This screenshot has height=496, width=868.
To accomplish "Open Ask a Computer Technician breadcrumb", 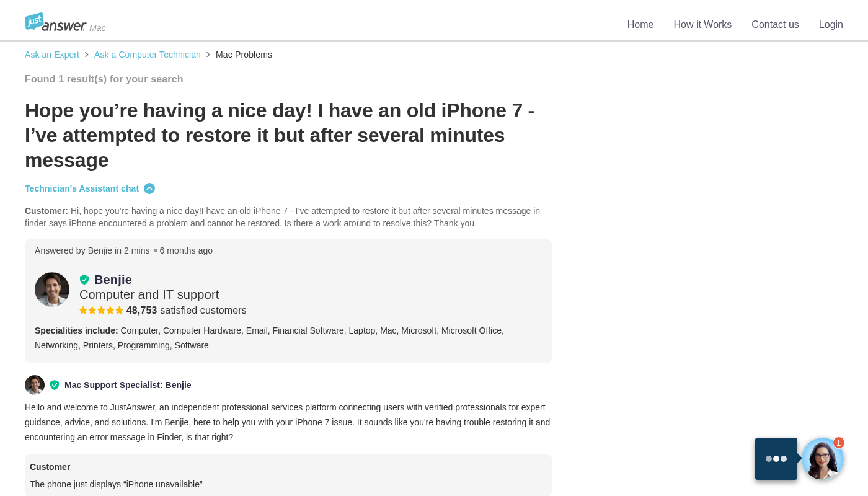I will coord(148,55).
